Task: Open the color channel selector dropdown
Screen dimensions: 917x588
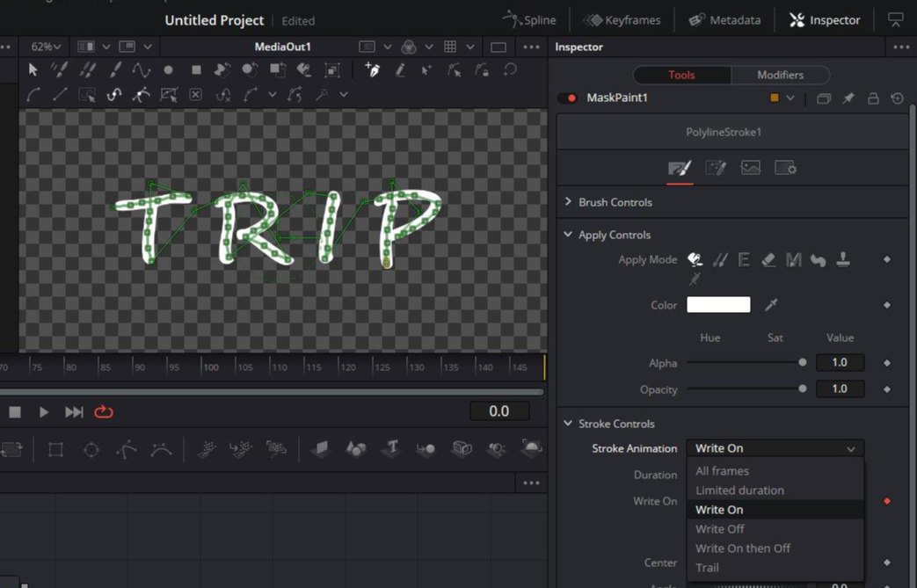Action: 429,47
